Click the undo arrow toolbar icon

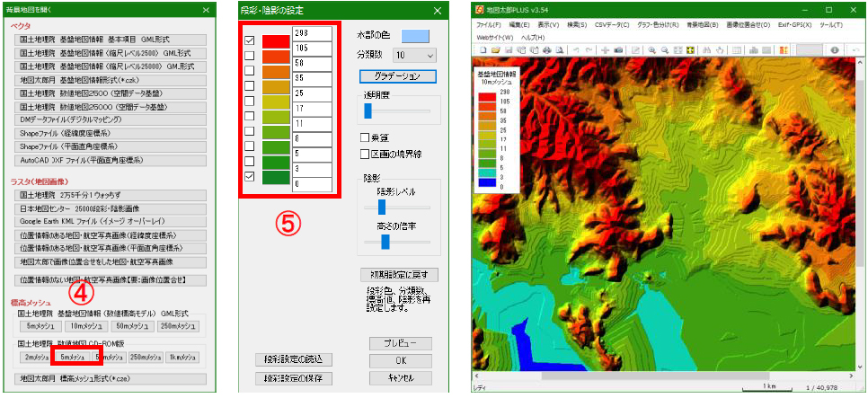tap(576, 50)
